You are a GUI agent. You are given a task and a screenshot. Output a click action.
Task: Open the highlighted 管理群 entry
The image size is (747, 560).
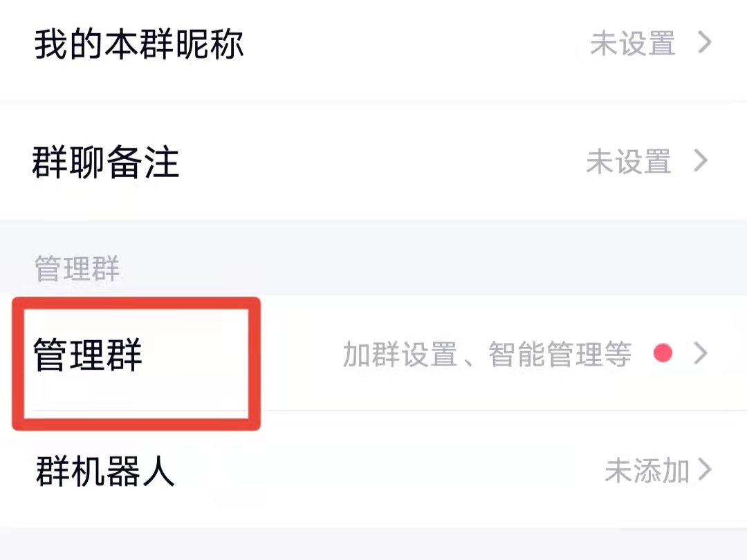pos(373,353)
